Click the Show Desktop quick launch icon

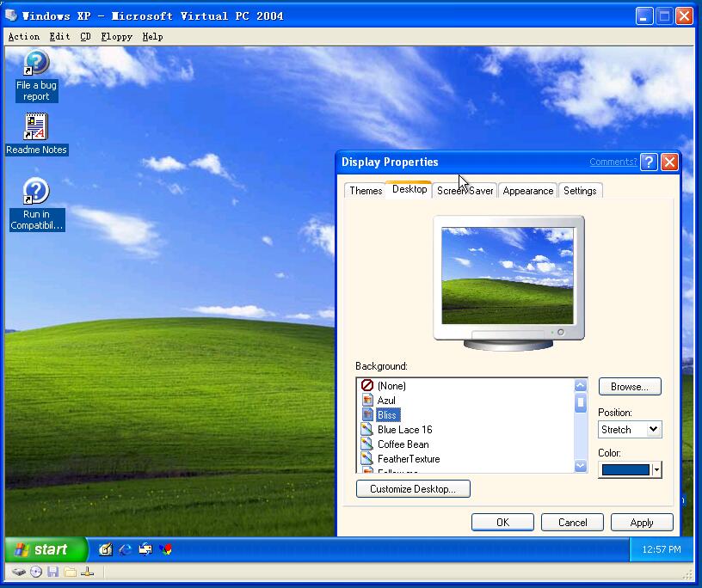coord(106,549)
